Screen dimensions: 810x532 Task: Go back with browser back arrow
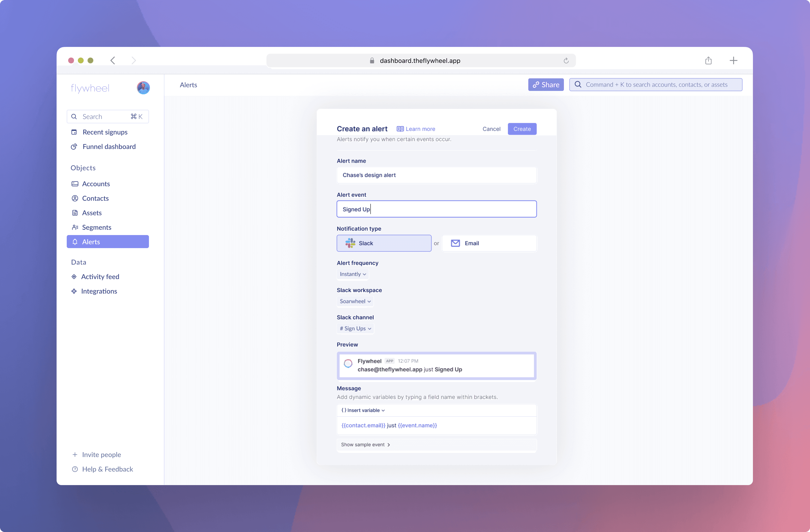[x=113, y=61]
